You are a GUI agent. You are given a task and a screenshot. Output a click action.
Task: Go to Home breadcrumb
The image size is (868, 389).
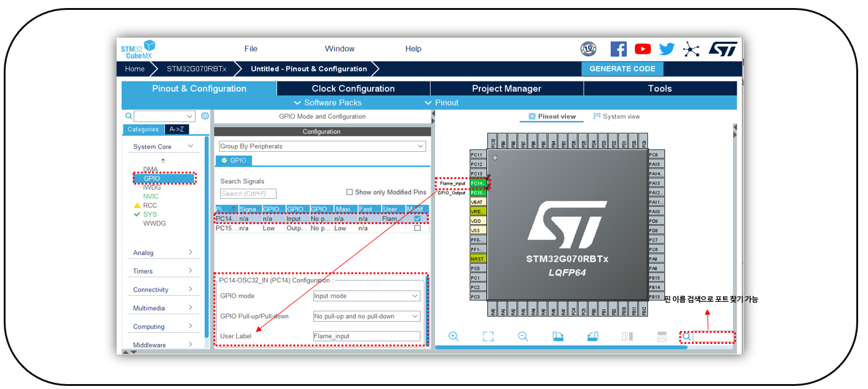pos(134,69)
